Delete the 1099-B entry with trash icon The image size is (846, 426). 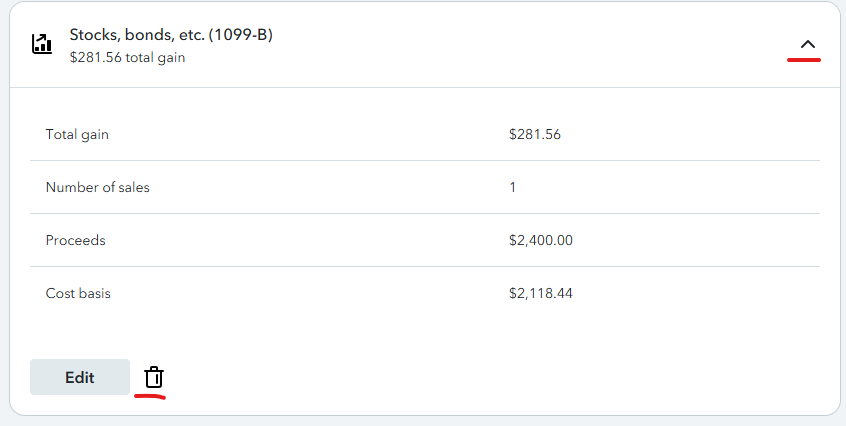pos(154,377)
